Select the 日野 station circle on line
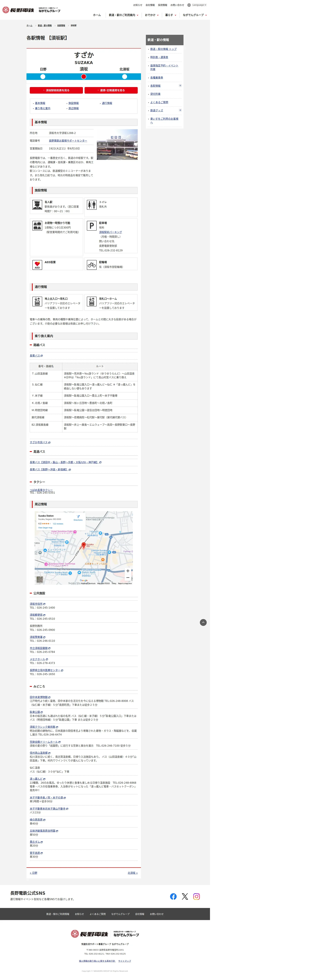The image size is (314, 980). coord(43,76)
